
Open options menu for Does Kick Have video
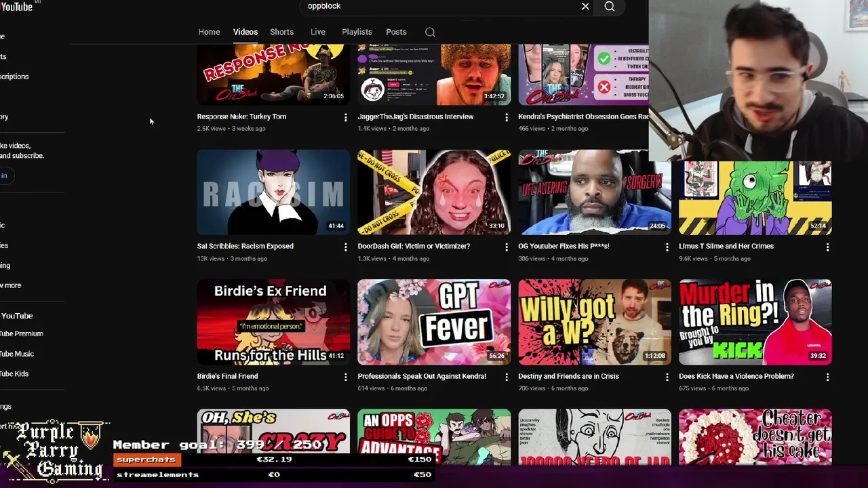click(827, 377)
